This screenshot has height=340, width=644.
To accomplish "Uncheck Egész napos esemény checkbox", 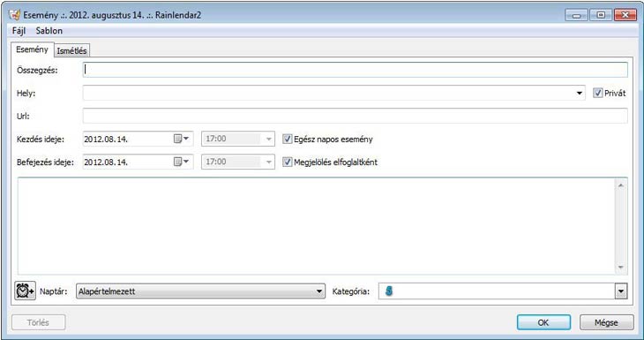I will [287, 139].
